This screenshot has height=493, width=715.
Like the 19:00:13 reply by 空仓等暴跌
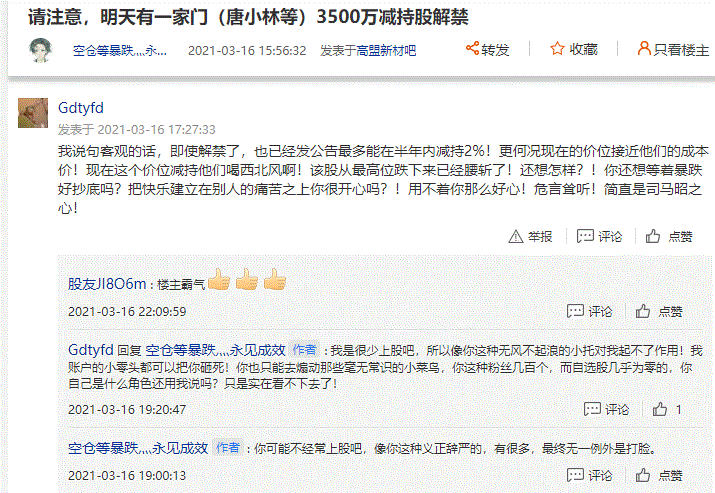pos(643,475)
